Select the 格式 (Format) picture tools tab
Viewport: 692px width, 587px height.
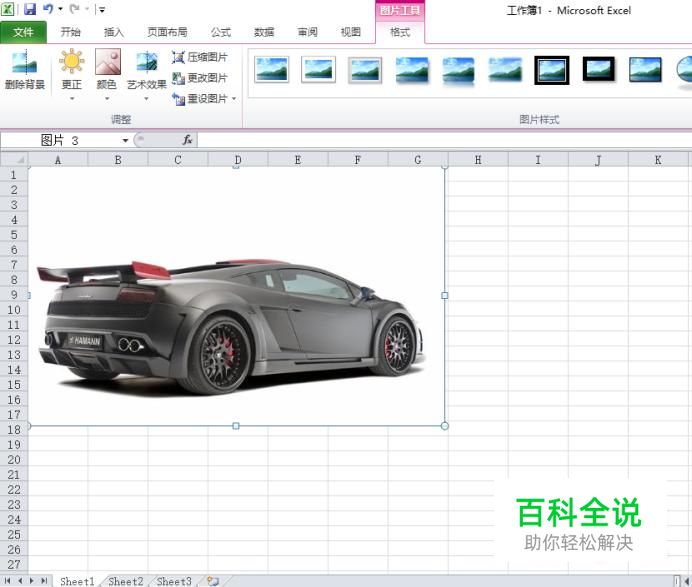point(400,32)
